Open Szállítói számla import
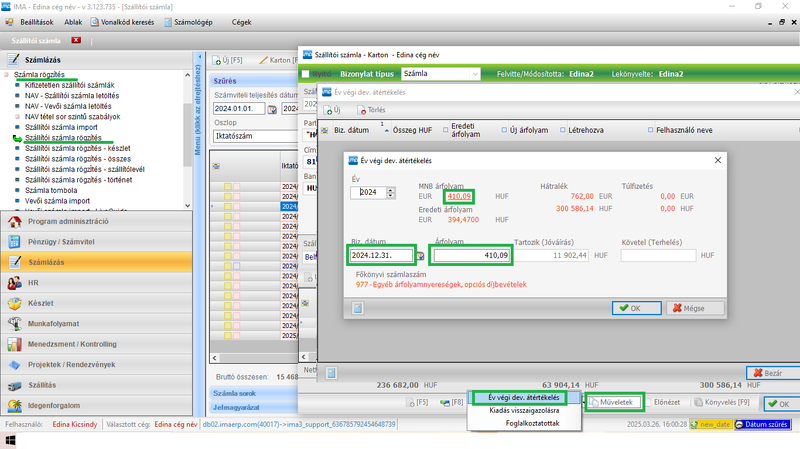800x449 pixels. click(61, 127)
